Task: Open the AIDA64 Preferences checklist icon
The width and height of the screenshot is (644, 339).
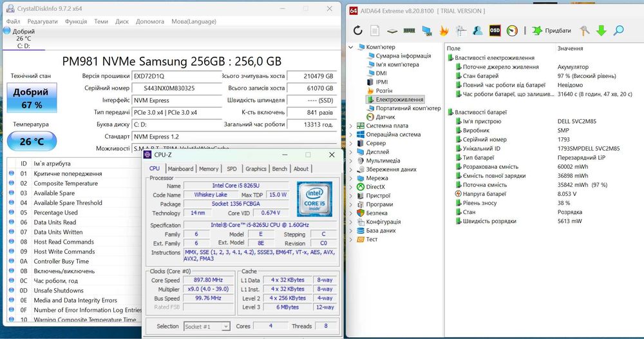Action: (x=461, y=30)
